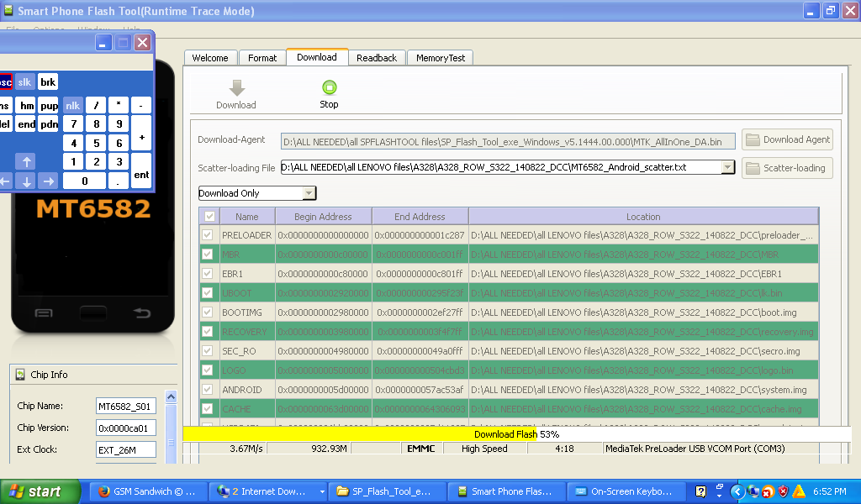Toggle the CACHE row checkbox
861x504 pixels.
pyautogui.click(x=207, y=408)
